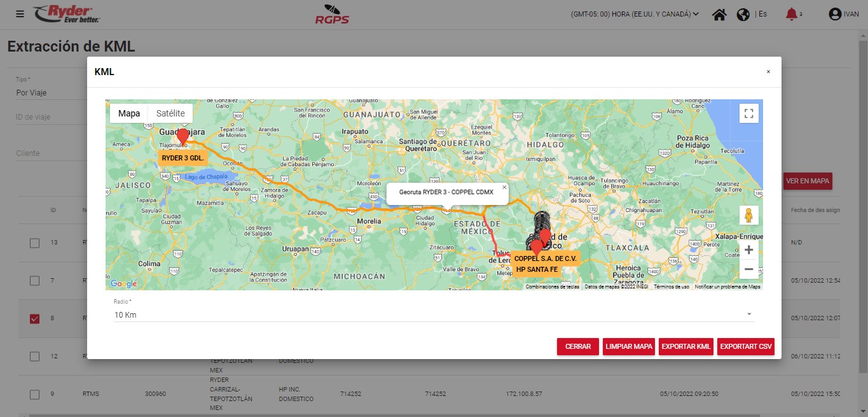Select the Street View pegman
Image resolution: width=868 pixels, height=417 pixels.
748,216
